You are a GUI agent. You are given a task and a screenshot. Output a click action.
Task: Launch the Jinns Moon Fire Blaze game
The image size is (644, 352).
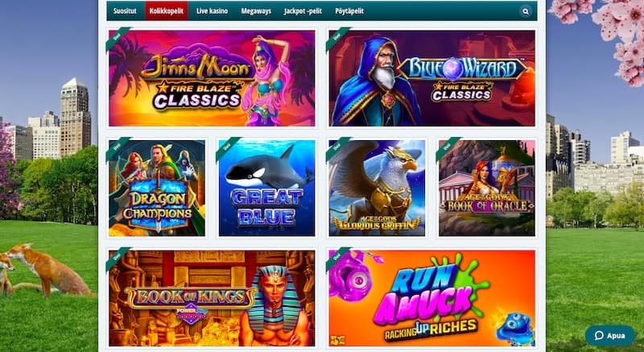(x=212, y=78)
